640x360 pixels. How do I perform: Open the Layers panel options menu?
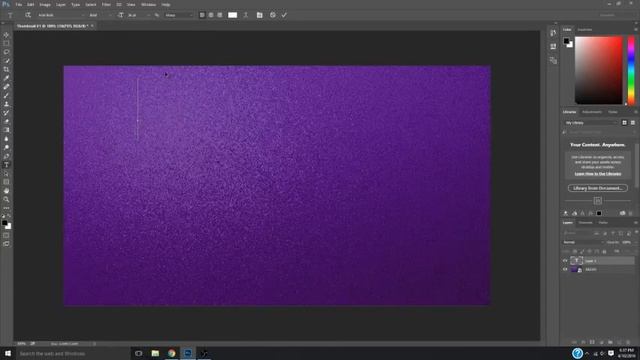click(x=636, y=223)
